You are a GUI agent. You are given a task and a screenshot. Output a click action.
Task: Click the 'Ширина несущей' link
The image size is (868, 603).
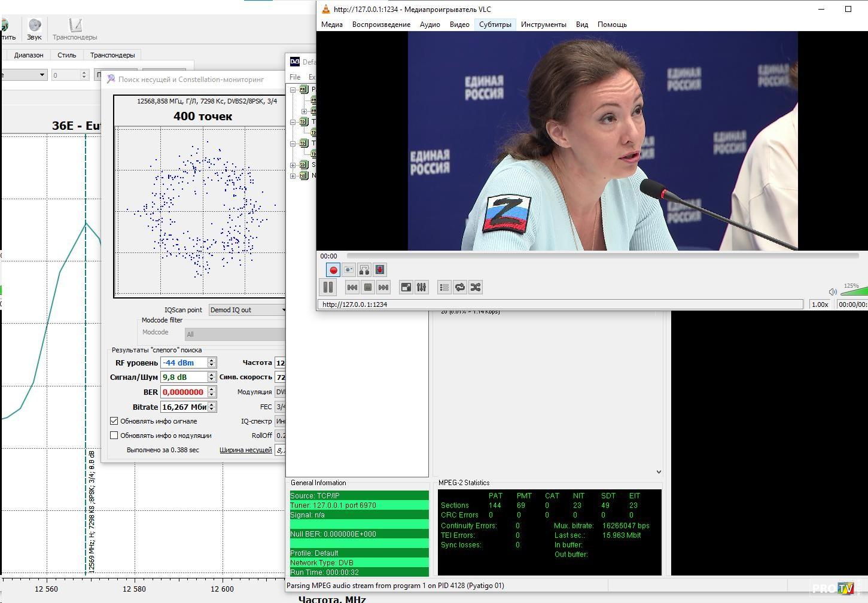point(245,450)
